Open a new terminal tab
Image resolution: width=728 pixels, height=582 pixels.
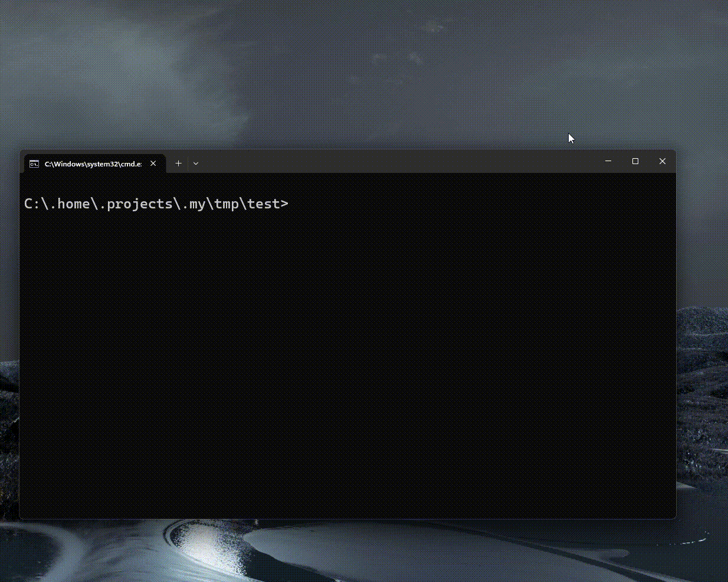coord(178,164)
